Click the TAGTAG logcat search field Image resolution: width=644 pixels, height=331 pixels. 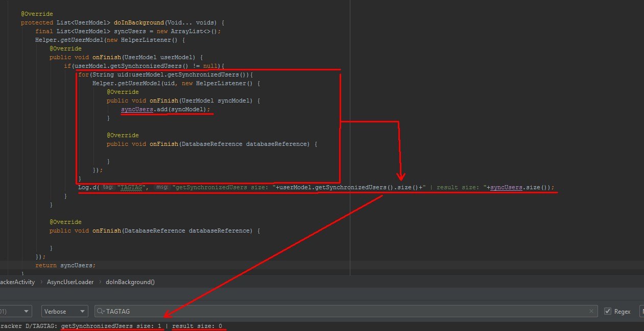click(x=346, y=311)
